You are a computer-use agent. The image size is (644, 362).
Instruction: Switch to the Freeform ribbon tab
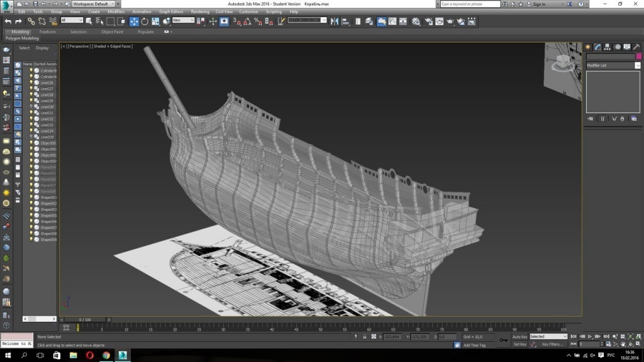click(x=47, y=31)
